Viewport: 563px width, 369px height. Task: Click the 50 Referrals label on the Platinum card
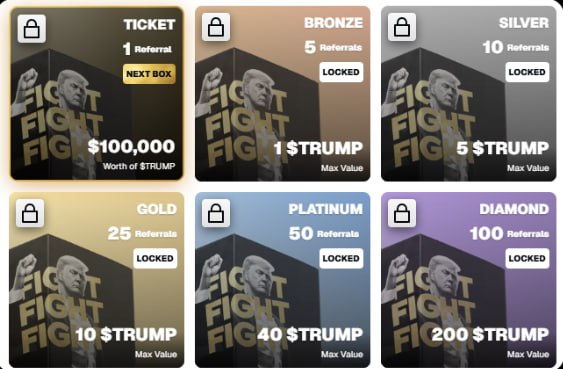324,233
